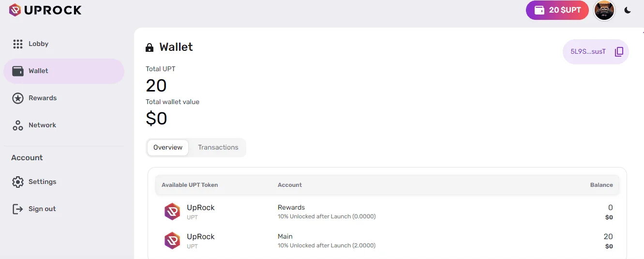Click the Total UPT label
Viewport: 644px width, 259px height.
point(161,69)
